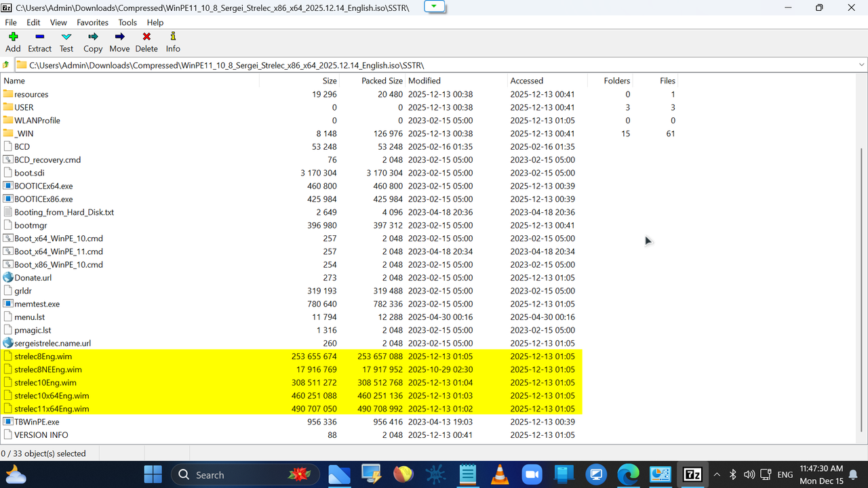Click the Test archive icon
This screenshot has width=868, height=488.
[x=66, y=41]
